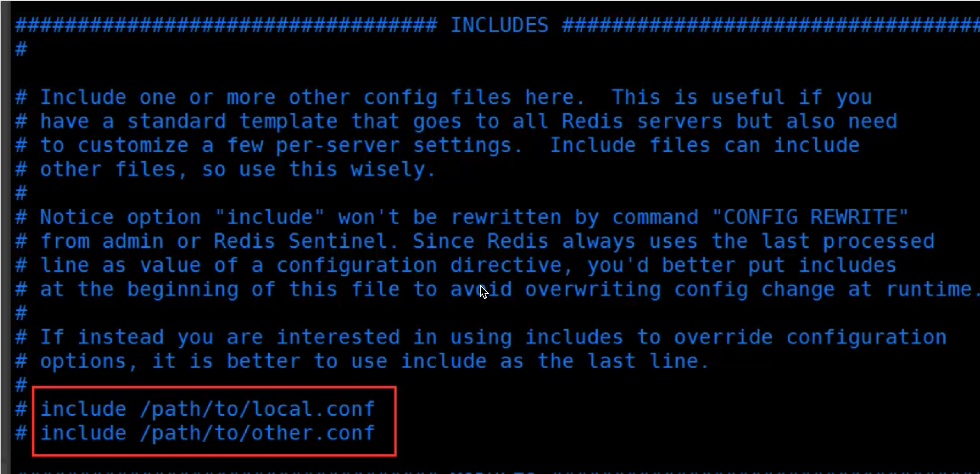This screenshot has height=474, width=980.
Task: Click the word 'template' in second comment line
Action: [x=288, y=122]
